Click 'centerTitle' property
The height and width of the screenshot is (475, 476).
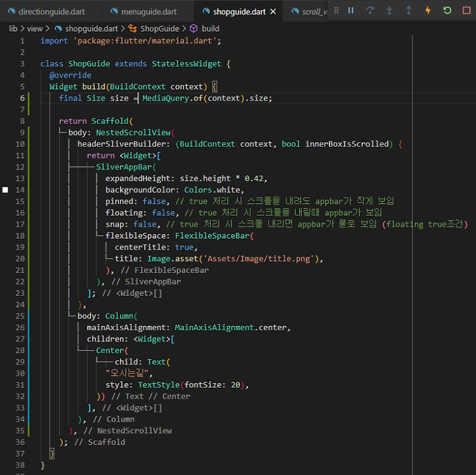pyautogui.click(x=140, y=247)
